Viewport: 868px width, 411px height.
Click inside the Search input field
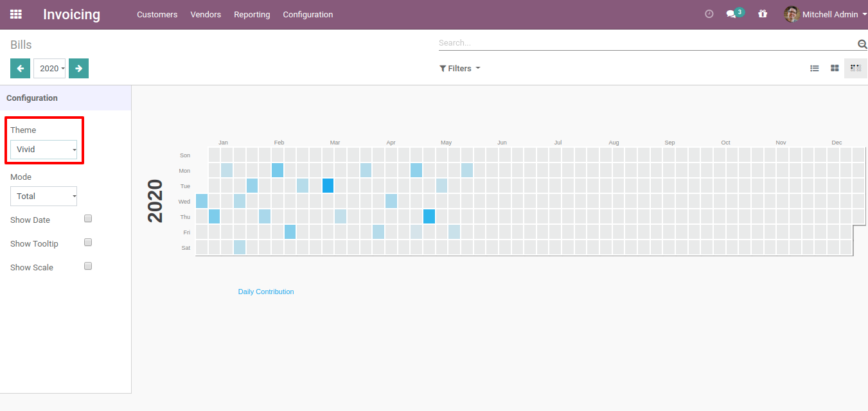(x=642, y=43)
